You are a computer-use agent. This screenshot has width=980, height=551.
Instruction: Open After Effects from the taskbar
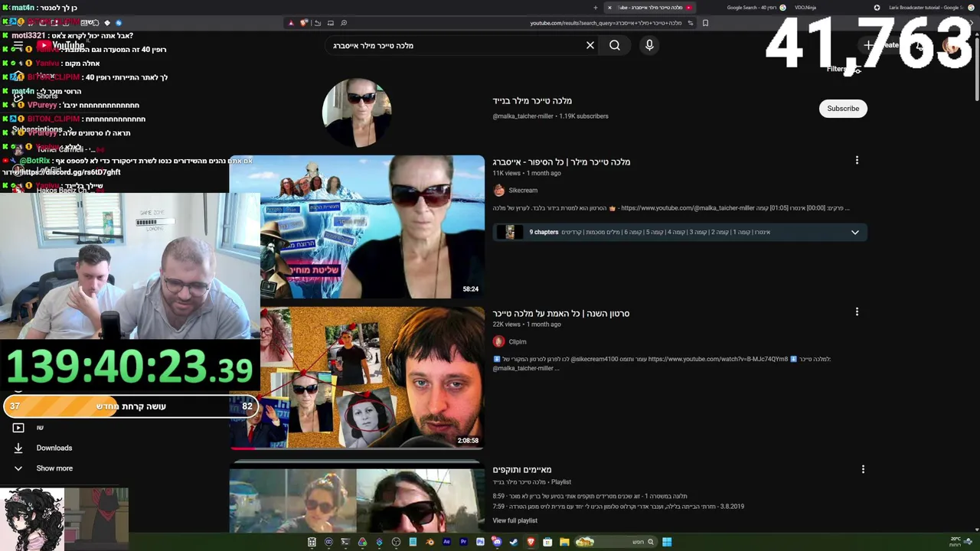pyautogui.click(x=446, y=542)
